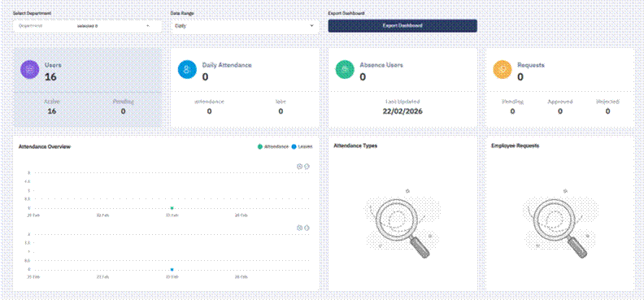Open the Absence Users card
The width and height of the screenshot is (644, 300).
coord(402,88)
